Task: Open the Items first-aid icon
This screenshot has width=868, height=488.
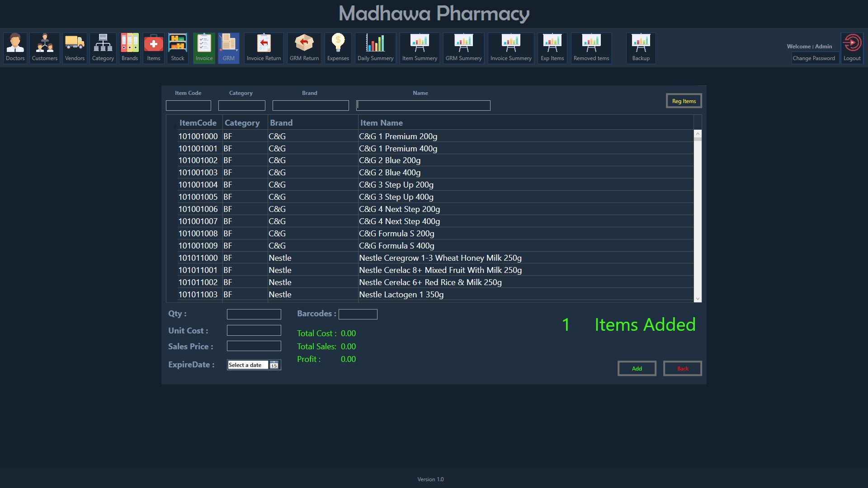Action: [x=154, y=48]
